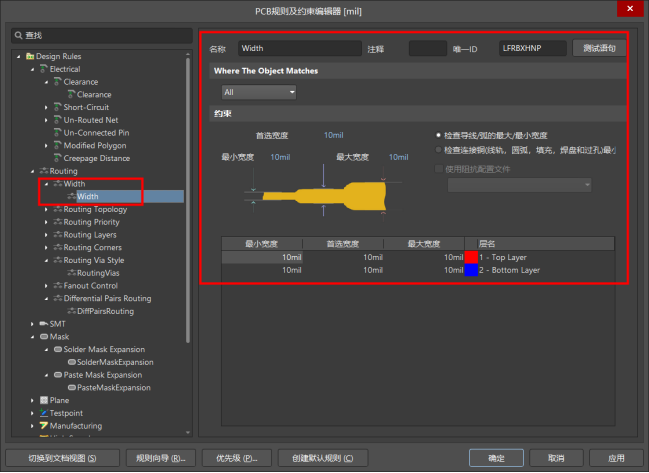
Task: Click the Manufacturing category icon
Action: click(44, 426)
